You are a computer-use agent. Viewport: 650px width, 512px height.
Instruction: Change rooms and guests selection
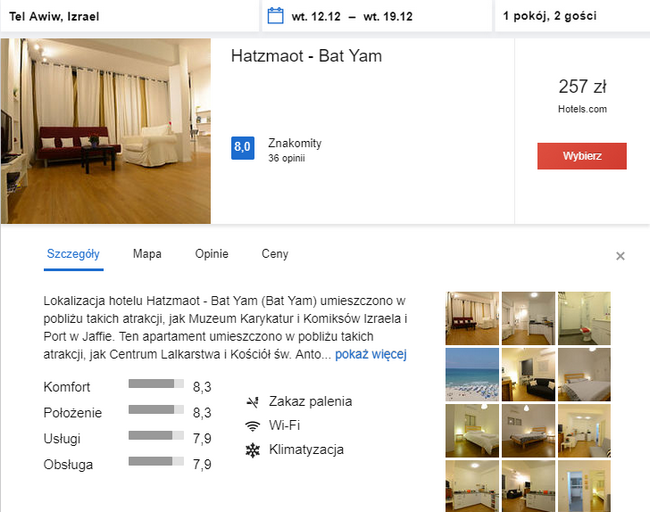point(572,16)
